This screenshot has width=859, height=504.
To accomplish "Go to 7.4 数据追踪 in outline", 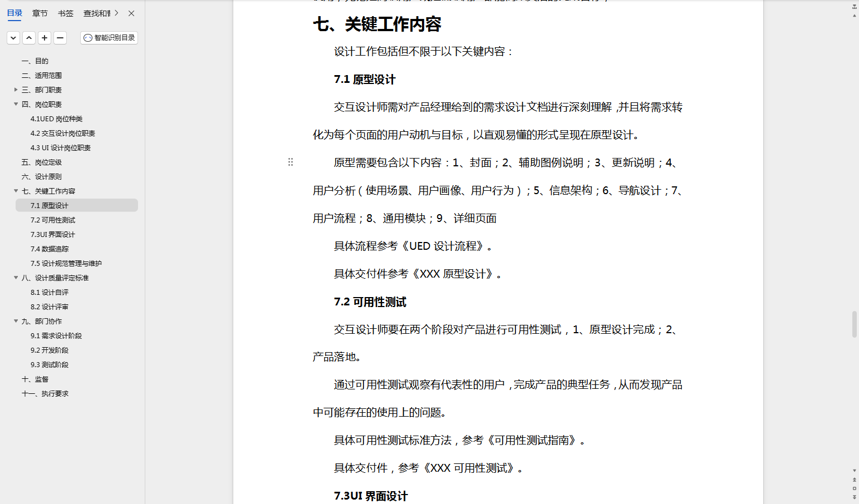I will [x=50, y=249].
